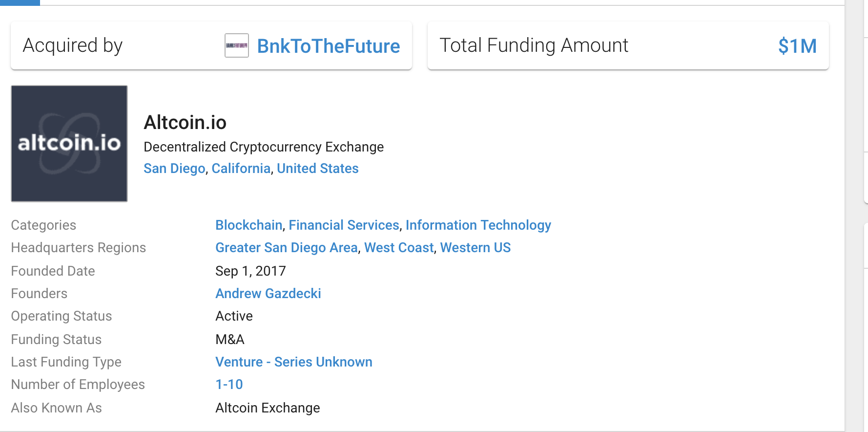Click the $1M total funding value

pyautogui.click(x=797, y=46)
